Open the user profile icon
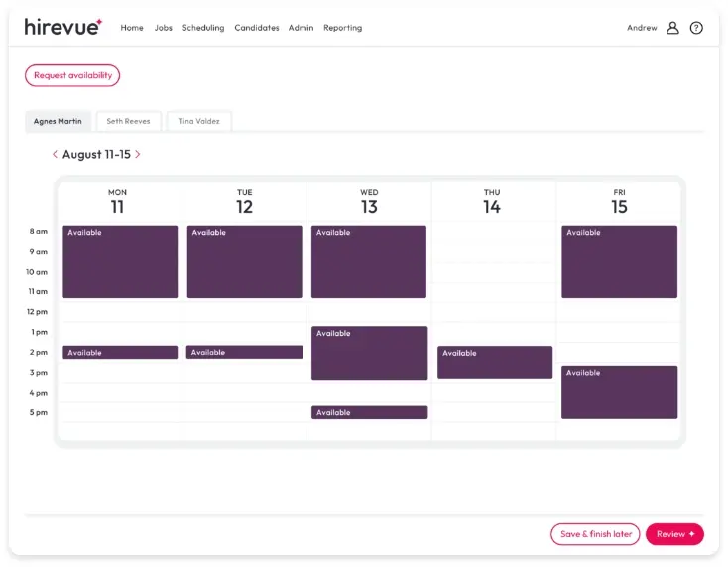The image size is (728, 567). [x=672, y=28]
